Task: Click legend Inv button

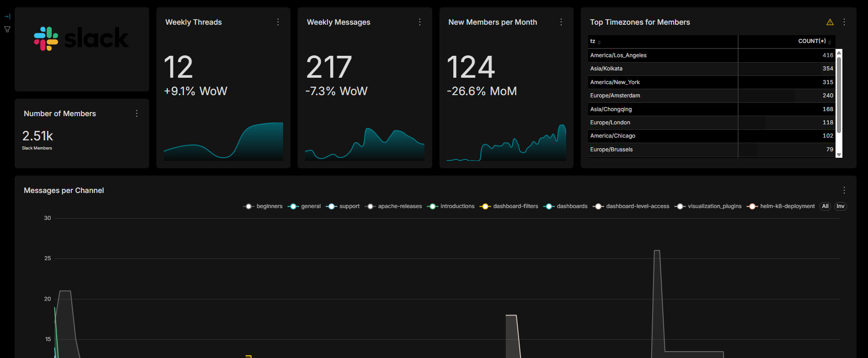Action: 841,206
